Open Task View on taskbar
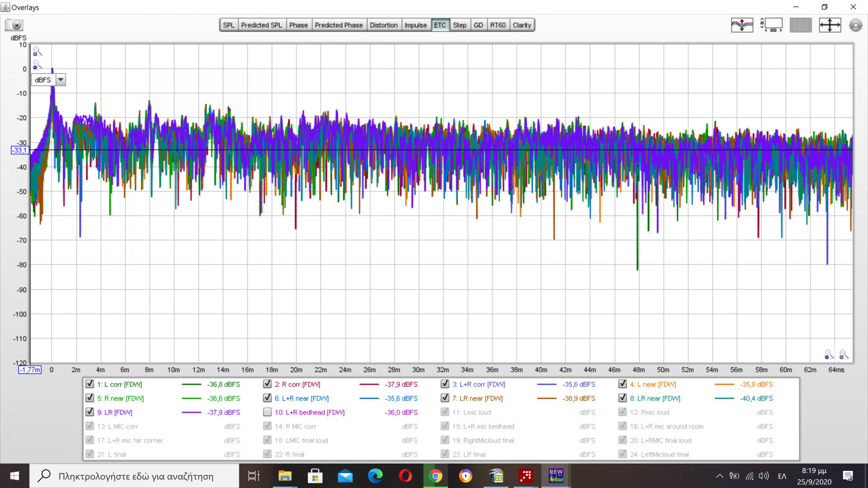Screen dimensions: 868x488 [x=254, y=476]
